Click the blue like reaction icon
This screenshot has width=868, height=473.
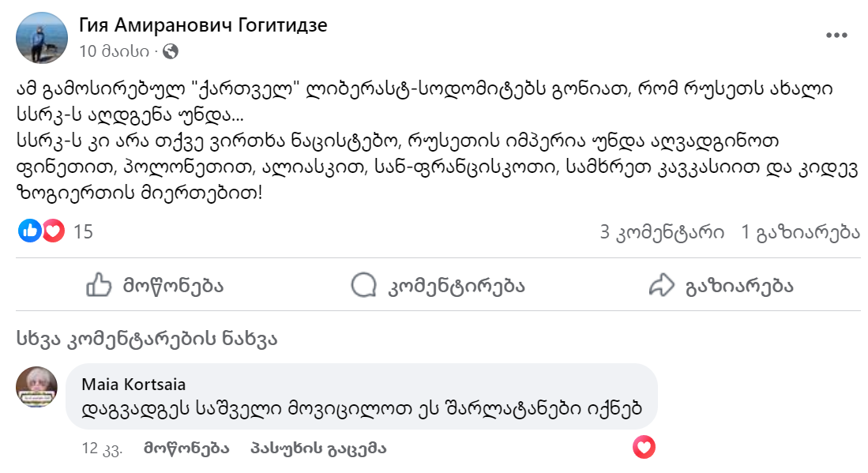coord(30,231)
